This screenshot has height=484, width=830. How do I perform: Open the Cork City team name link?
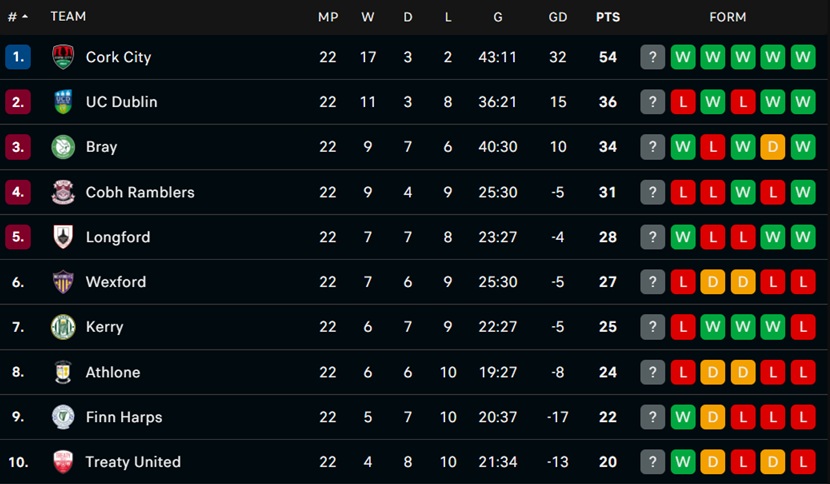(119, 57)
